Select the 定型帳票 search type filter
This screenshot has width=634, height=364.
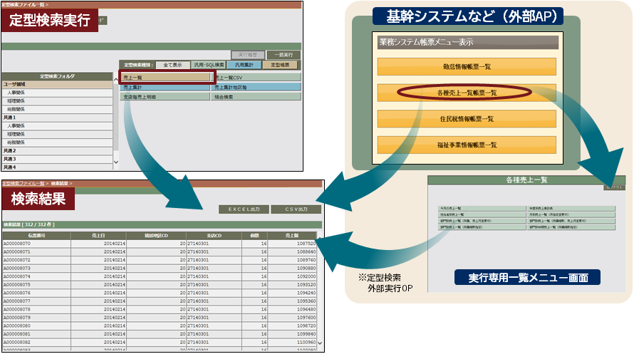(280, 65)
